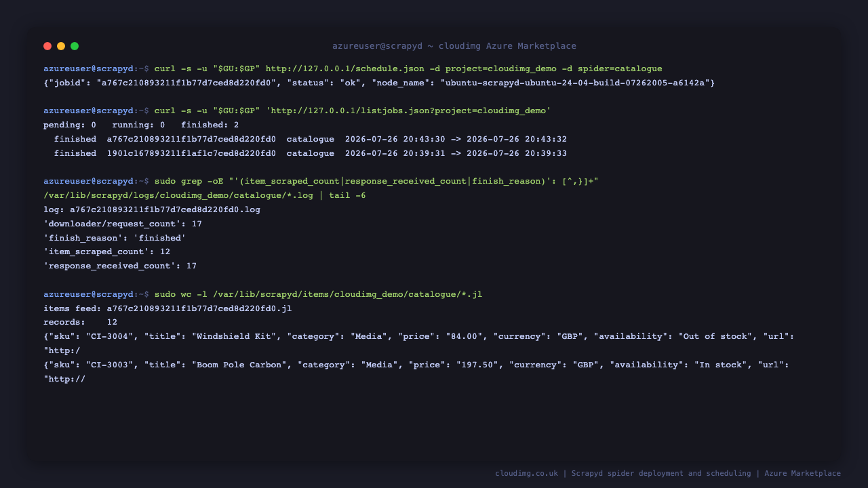Viewport: 868px width, 488px height.
Task: Click the red close window dot
Action: [x=47, y=46]
